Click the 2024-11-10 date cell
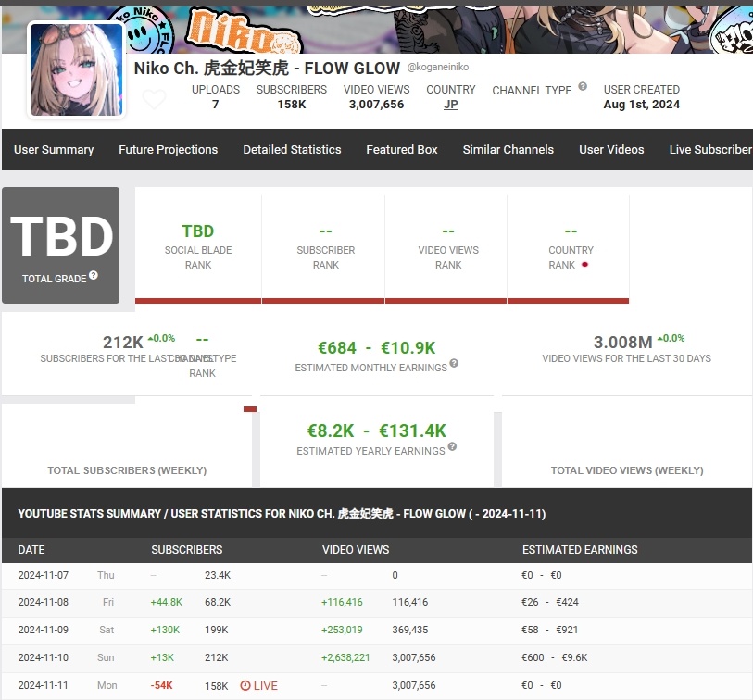This screenshot has width=753, height=700. click(44, 657)
